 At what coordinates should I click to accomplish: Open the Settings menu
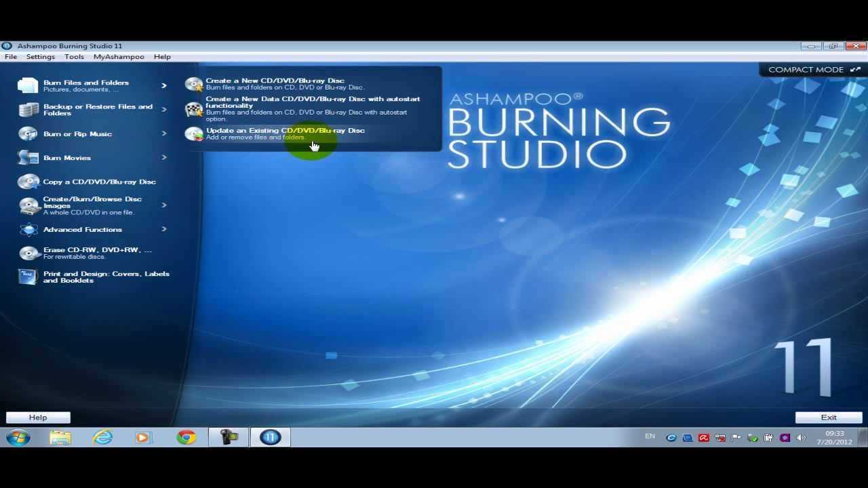(41, 57)
